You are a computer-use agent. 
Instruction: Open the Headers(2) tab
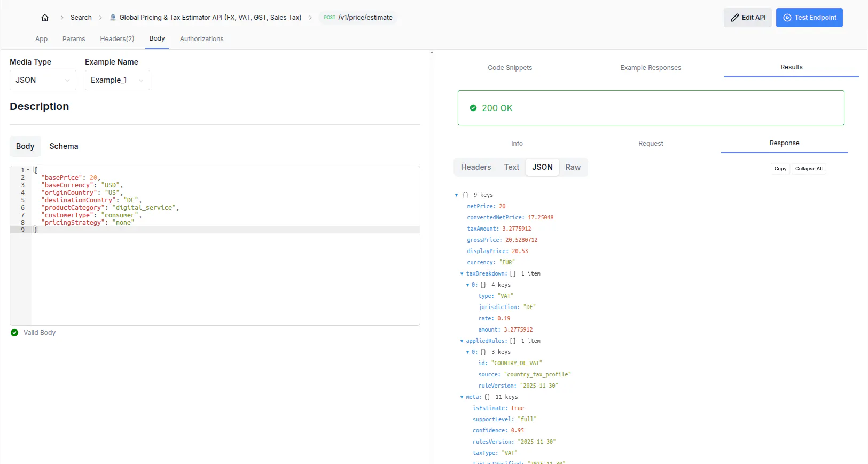[117, 39]
